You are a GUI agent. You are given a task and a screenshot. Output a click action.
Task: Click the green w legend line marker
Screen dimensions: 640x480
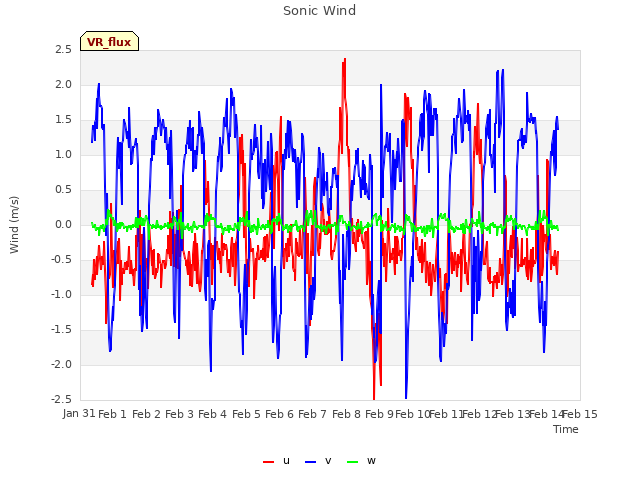(353, 462)
